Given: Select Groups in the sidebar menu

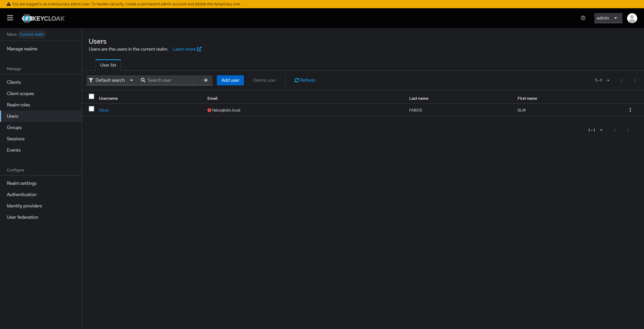Looking at the screenshot, I should pyautogui.click(x=14, y=127).
